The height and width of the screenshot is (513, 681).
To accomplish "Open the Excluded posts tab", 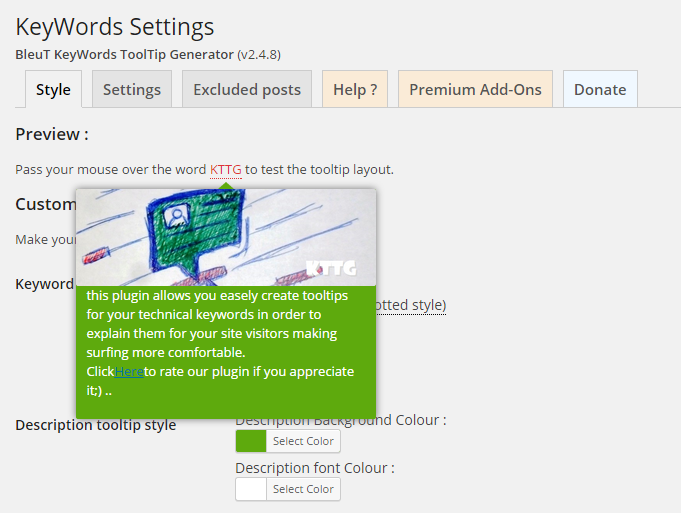I will 247,89.
